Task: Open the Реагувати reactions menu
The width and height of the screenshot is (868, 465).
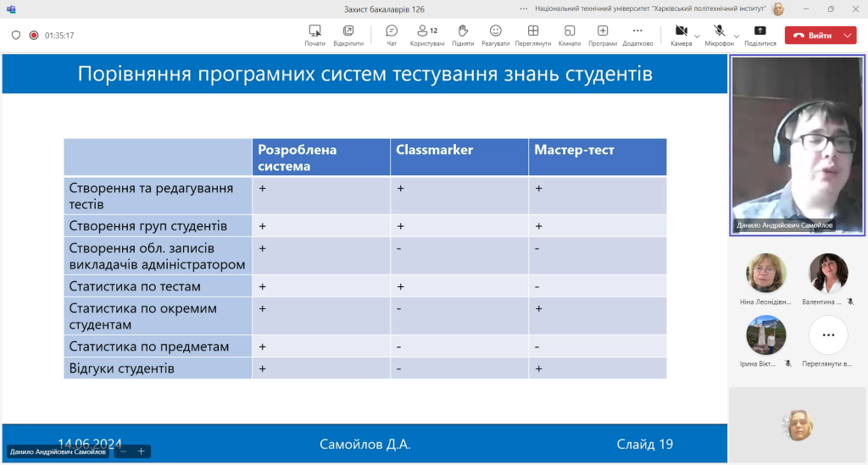Action: [495, 31]
